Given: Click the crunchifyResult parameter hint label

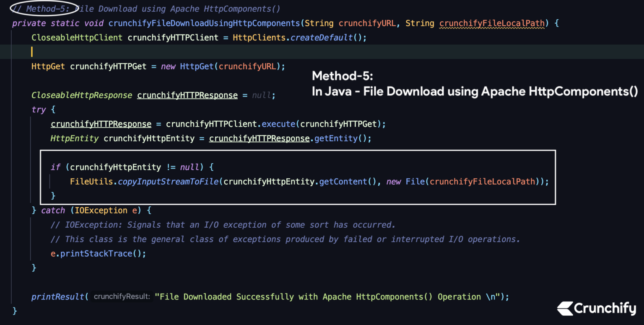Looking at the screenshot, I should pyautogui.click(x=122, y=296).
